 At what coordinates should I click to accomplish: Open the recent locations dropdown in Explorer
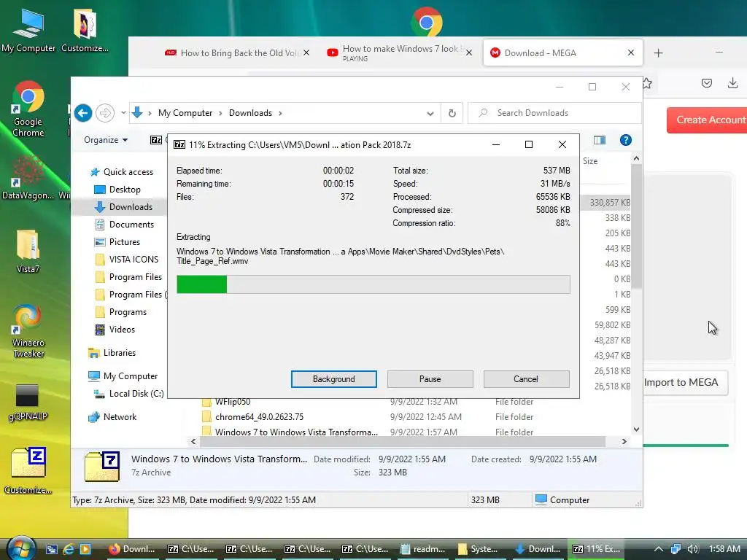point(123,113)
